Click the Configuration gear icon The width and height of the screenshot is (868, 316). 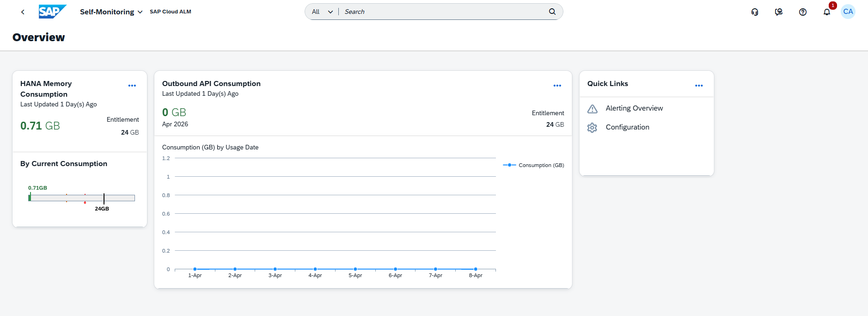pos(592,128)
